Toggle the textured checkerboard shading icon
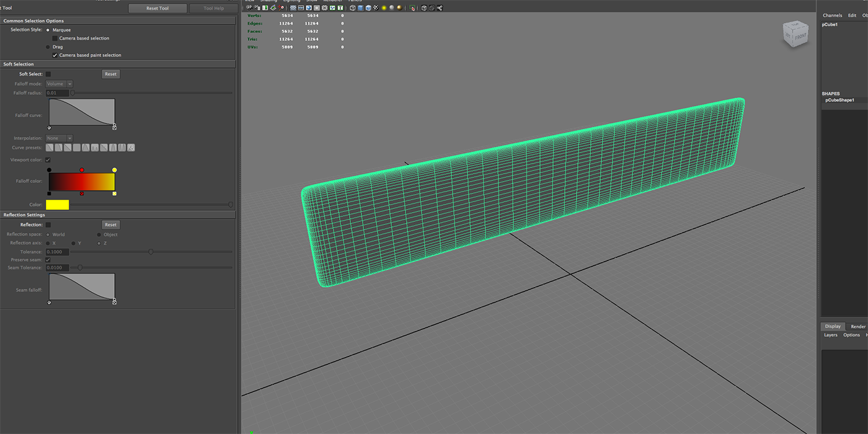This screenshot has width=868, height=434. (376, 8)
